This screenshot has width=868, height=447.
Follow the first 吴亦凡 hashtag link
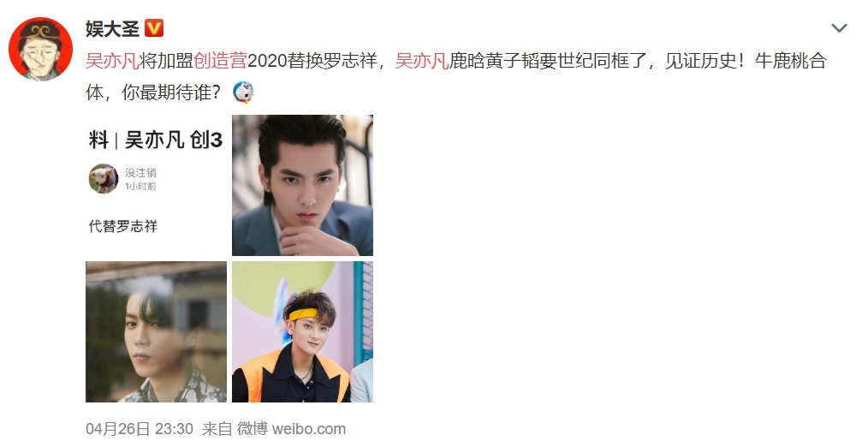[112, 61]
